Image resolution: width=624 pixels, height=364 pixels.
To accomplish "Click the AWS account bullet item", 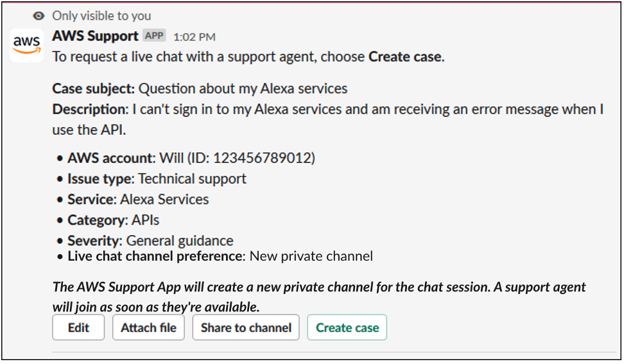I will pyautogui.click(x=191, y=158).
